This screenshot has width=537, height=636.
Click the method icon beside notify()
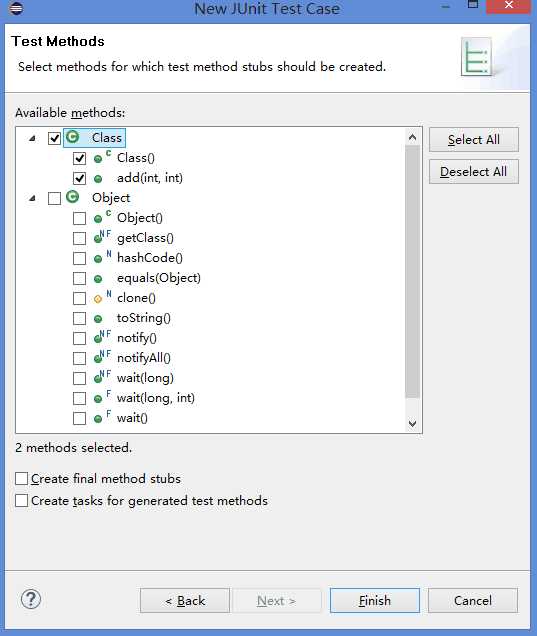coord(102,337)
